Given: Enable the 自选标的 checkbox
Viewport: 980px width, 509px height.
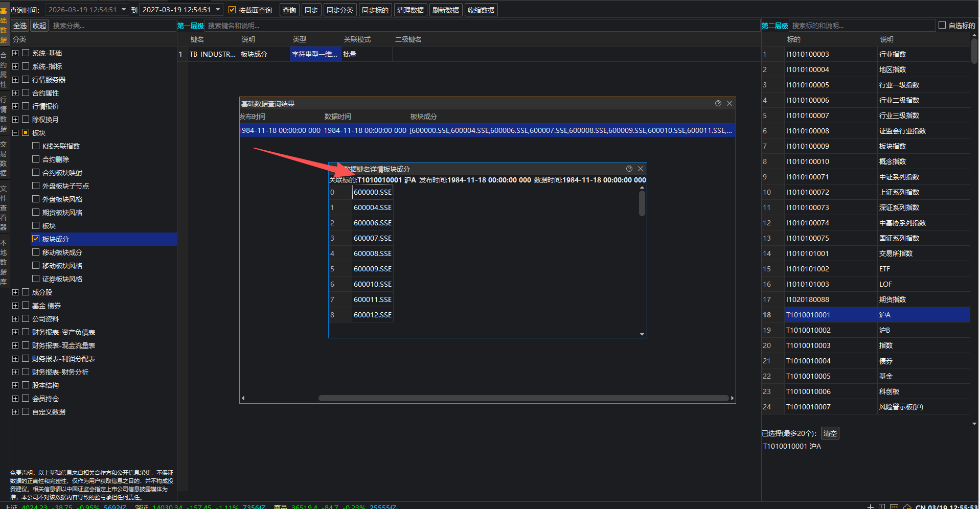Looking at the screenshot, I should click(x=942, y=25).
